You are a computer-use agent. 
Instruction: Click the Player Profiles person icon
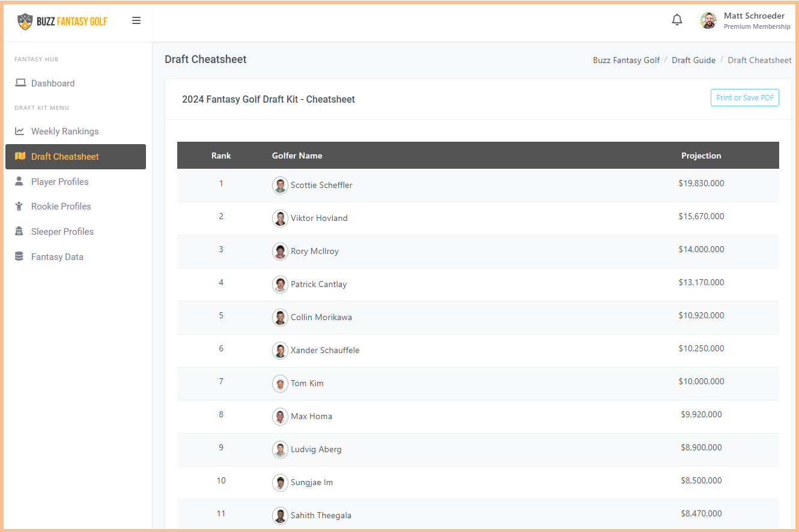[20, 181]
